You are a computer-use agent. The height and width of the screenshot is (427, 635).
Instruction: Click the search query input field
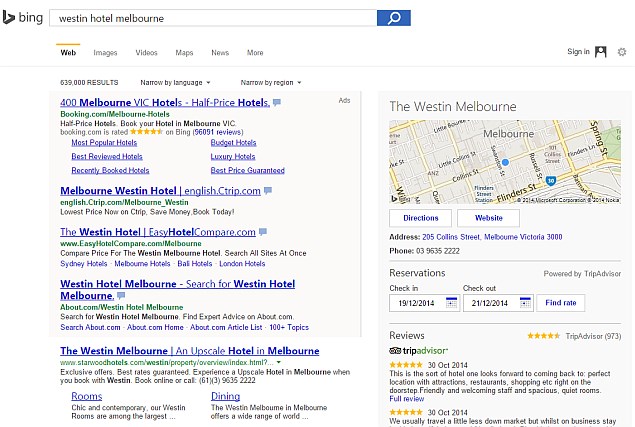pos(213,18)
